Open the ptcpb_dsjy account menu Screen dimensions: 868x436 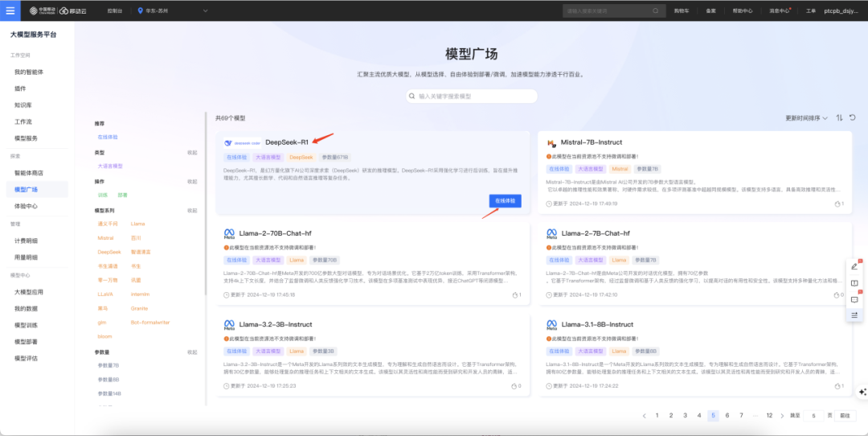(841, 10)
